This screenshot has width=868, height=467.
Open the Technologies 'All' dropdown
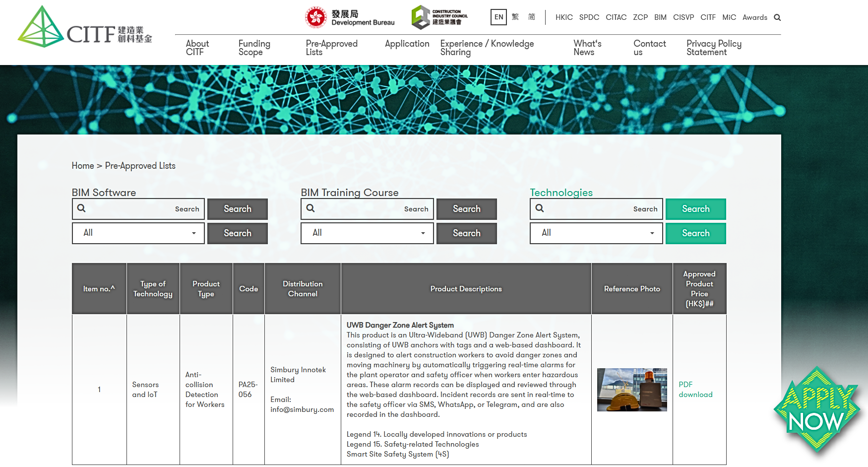coord(596,233)
